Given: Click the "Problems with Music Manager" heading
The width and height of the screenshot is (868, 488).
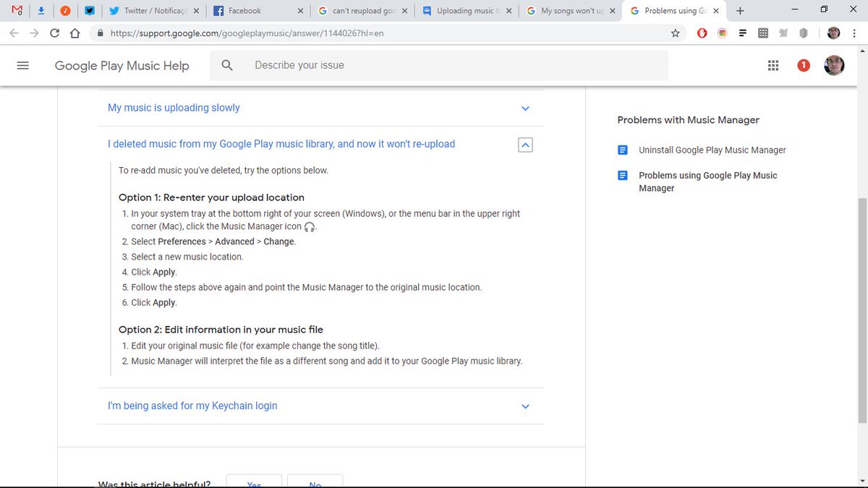Looking at the screenshot, I should click(x=689, y=120).
